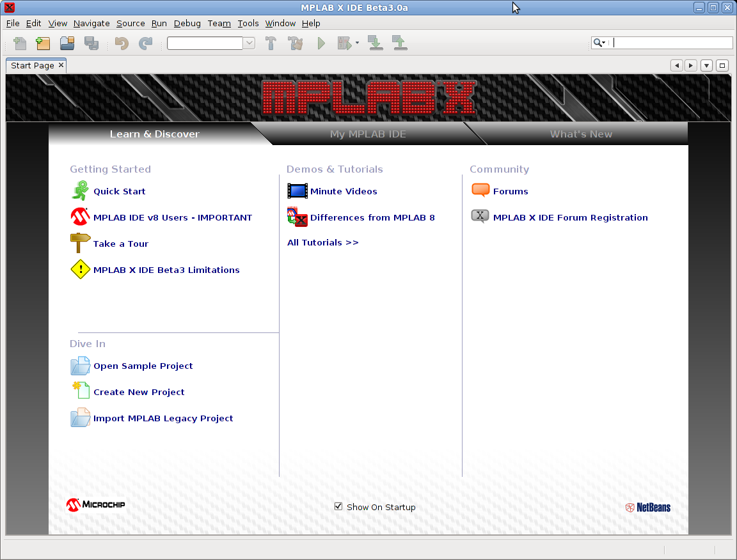Open the Run menu
This screenshot has height=560, width=737.
coord(159,23)
